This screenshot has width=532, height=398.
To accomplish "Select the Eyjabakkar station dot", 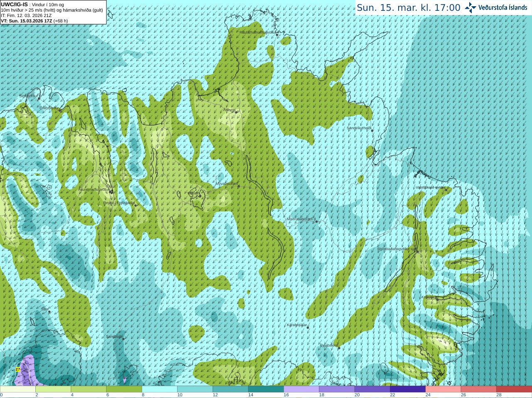I will pyautogui.click(x=339, y=348).
